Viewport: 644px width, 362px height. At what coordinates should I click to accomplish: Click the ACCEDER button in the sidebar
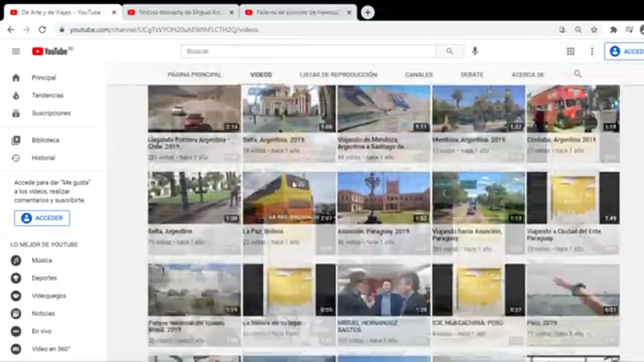42,218
